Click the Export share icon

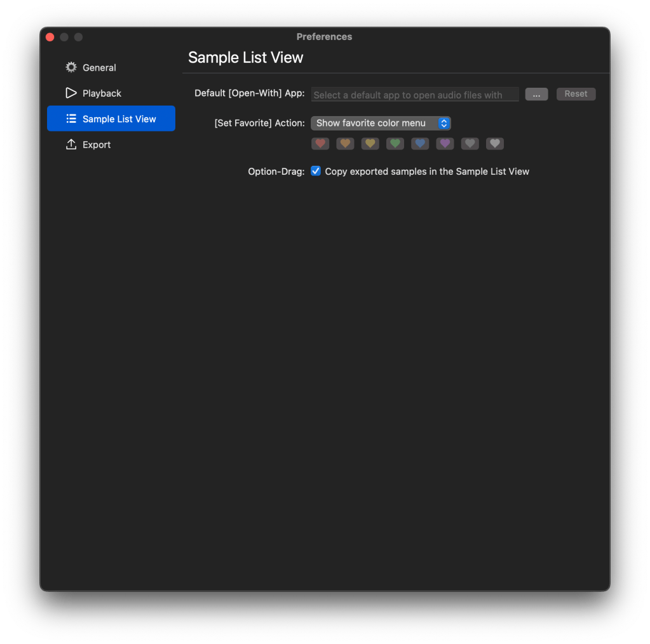coord(71,145)
